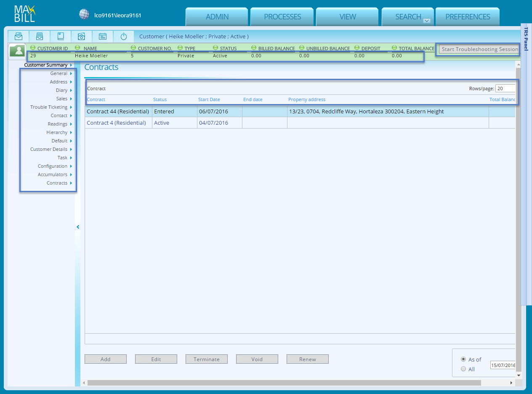The image size is (532, 394).
Task: Click the globe icon beside username
Action: coord(85,15)
